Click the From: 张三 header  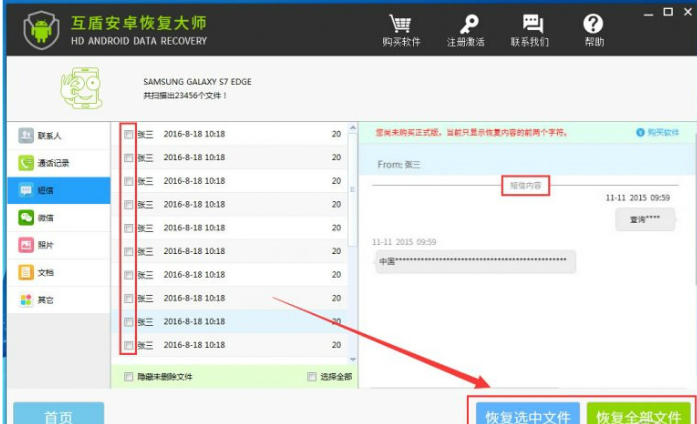[399, 164]
